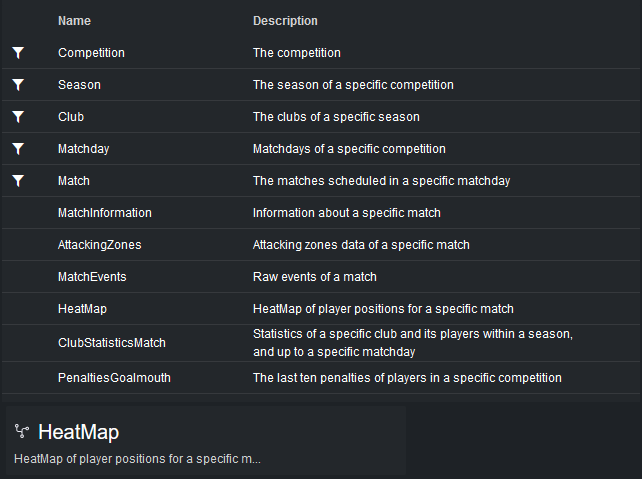Click the truncated HeatMap description text
This screenshot has height=479, width=642.
pos(137,459)
